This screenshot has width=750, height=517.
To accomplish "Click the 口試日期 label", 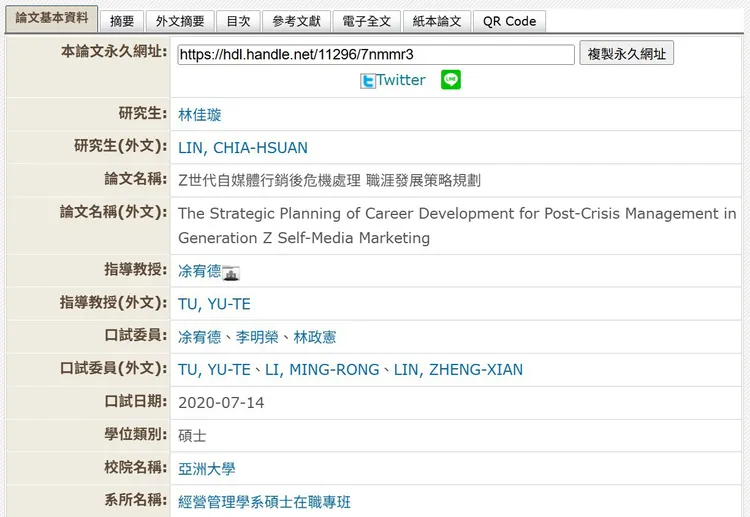I will 136,401.
